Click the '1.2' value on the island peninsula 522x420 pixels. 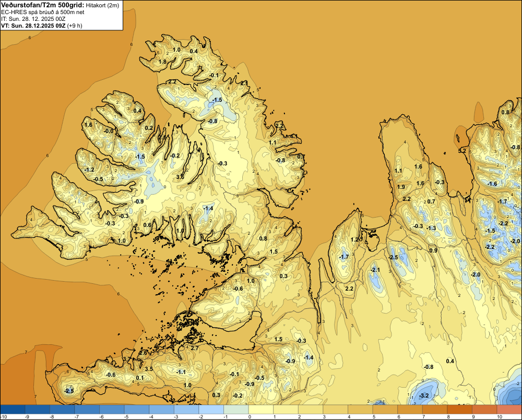click(355, 239)
